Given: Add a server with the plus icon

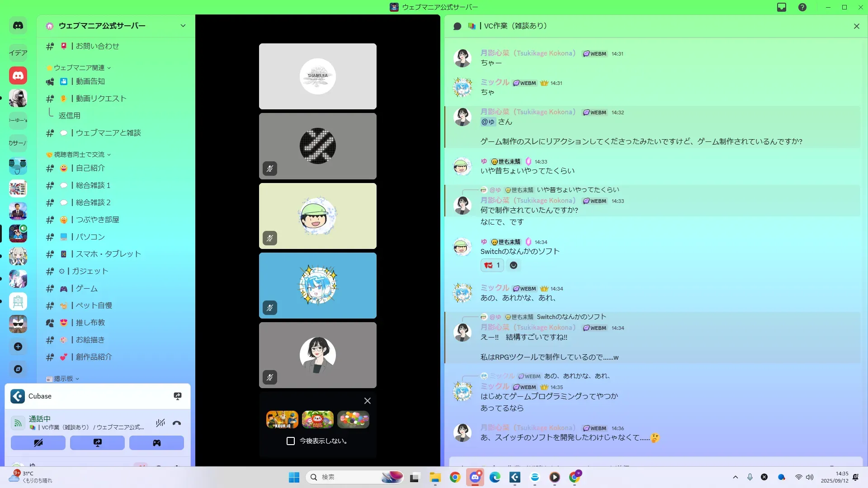Looking at the screenshot, I should pyautogui.click(x=18, y=347).
